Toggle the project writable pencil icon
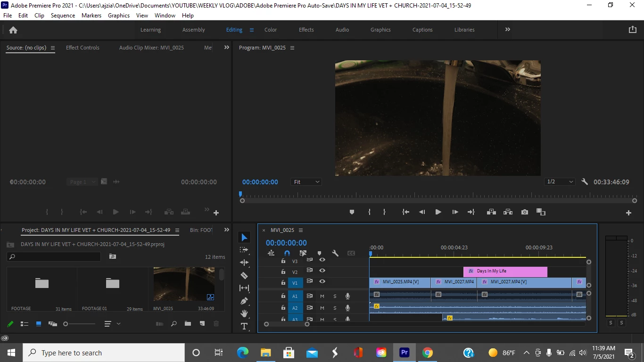The height and width of the screenshot is (362, 644). pyautogui.click(x=10, y=324)
